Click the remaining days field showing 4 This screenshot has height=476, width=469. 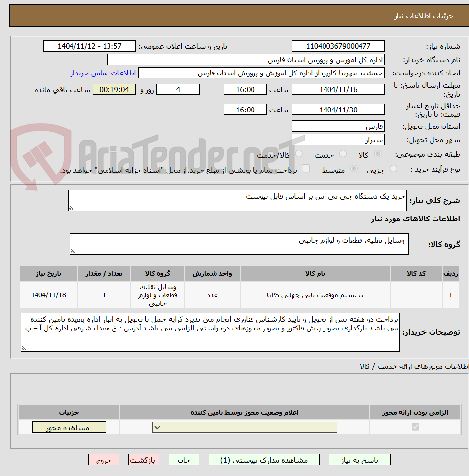tap(178, 90)
